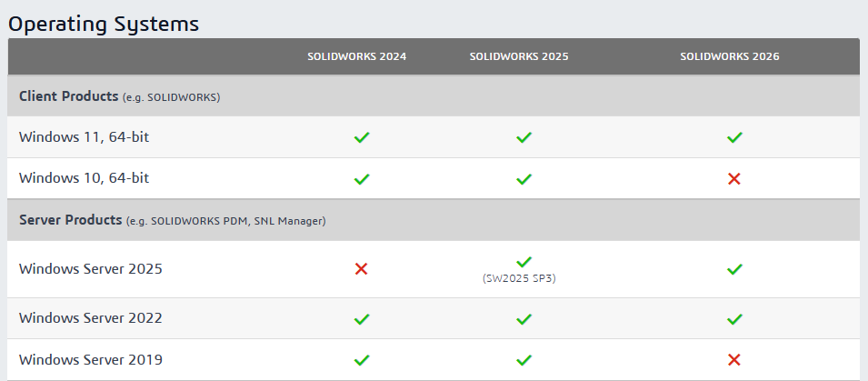This screenshot has height=381, width=868.
Task: Click Windows 10 checkmark under SOLIDWORKS 2025
Action: pyautogui.click(x=524, y=179)
